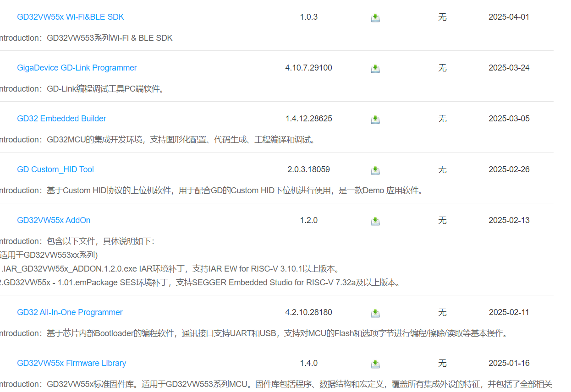571x392 pixels.
Task: Click version 4.10.7.29100 of GD-Link Programmer
Action: point(308,68)
